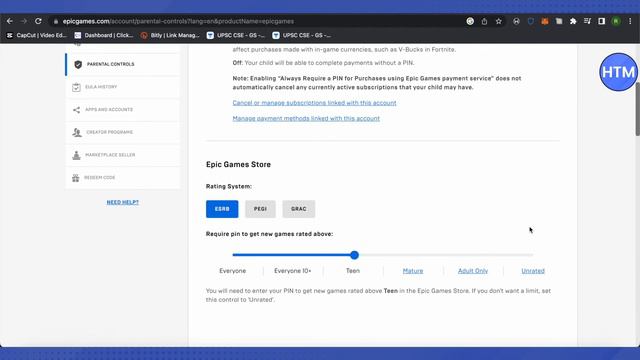Click 'Require pin to get new games rated above:'
Screen dimensions: 640x360
point(269,234)
